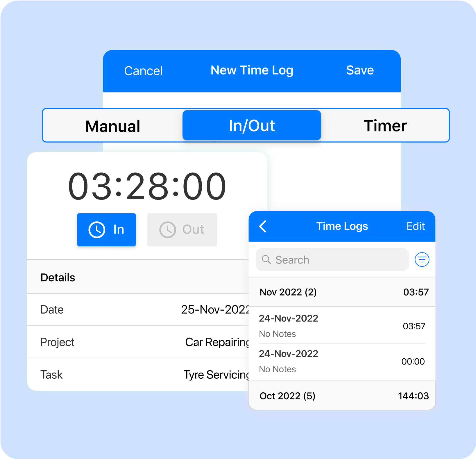Click inside the Search field
Image resolution: width=476 pixels, height=459 pixels.
tap(320, 259)
